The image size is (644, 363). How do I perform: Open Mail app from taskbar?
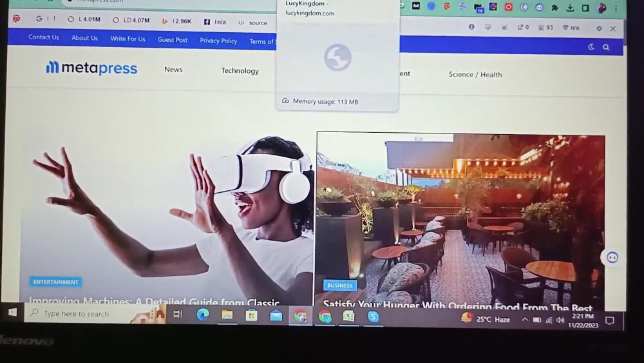click(x=276, y=316)
